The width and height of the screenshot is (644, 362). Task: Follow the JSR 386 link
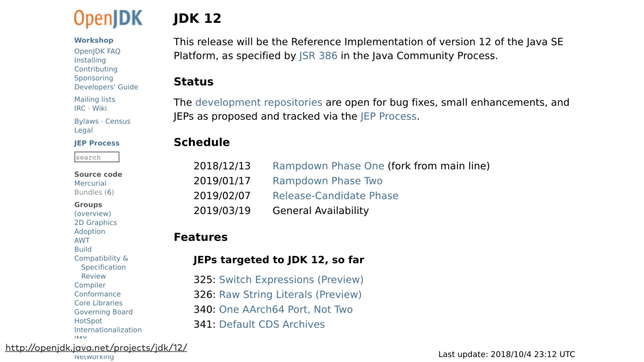(318, 56)
